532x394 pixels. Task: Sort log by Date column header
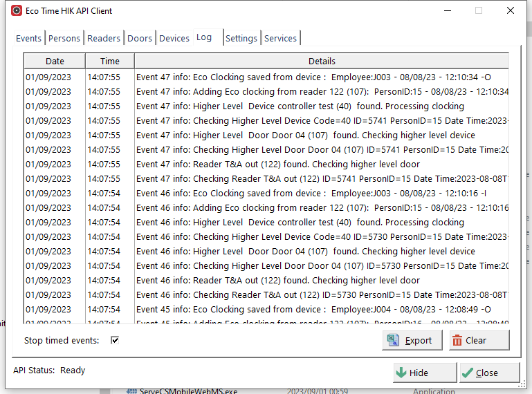(55, 61)
